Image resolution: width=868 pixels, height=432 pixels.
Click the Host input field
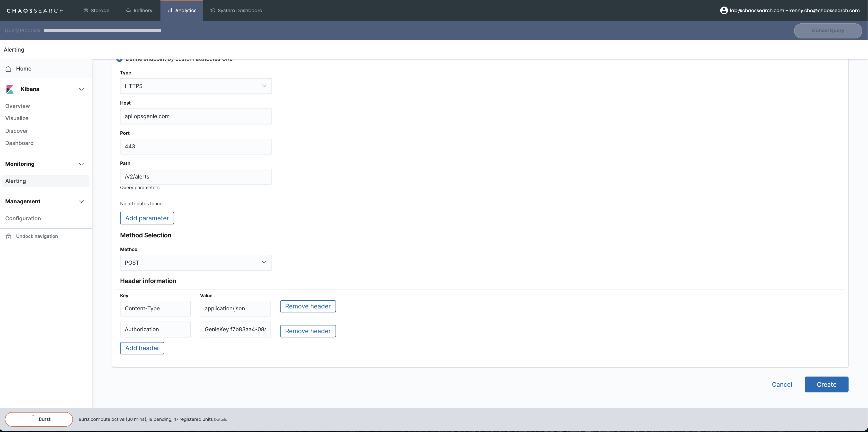195,116
